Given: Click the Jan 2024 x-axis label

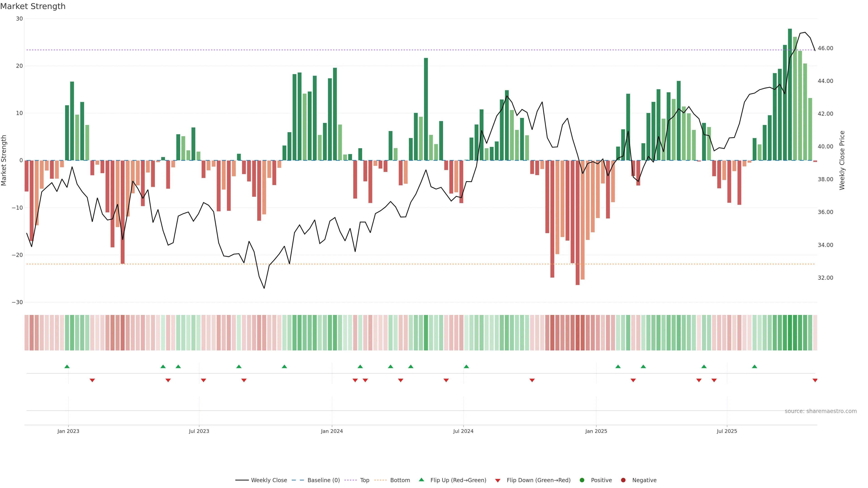Looking at the screenshot, I should 332,431.
